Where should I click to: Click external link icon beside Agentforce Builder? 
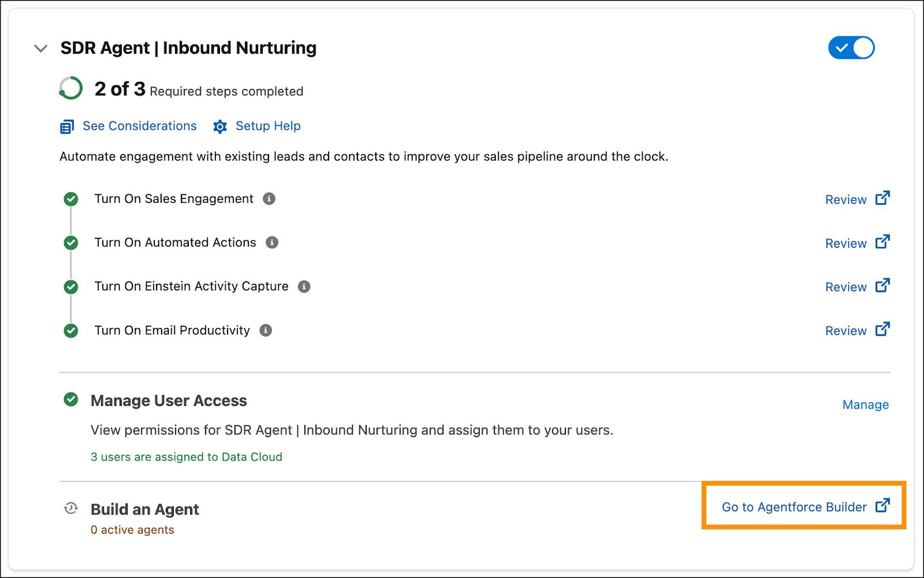pyautogui.click(x=882, y=505)
